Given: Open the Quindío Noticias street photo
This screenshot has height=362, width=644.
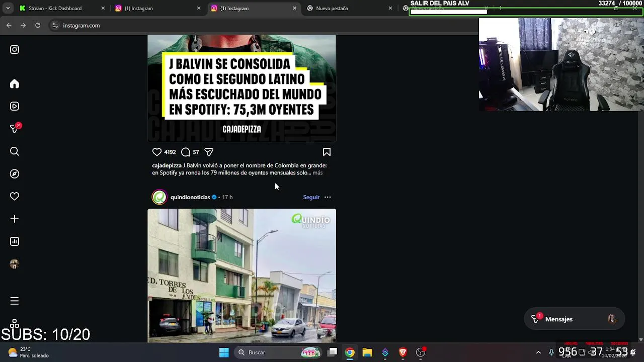Looking at the screenshot, I should point(242,276).
